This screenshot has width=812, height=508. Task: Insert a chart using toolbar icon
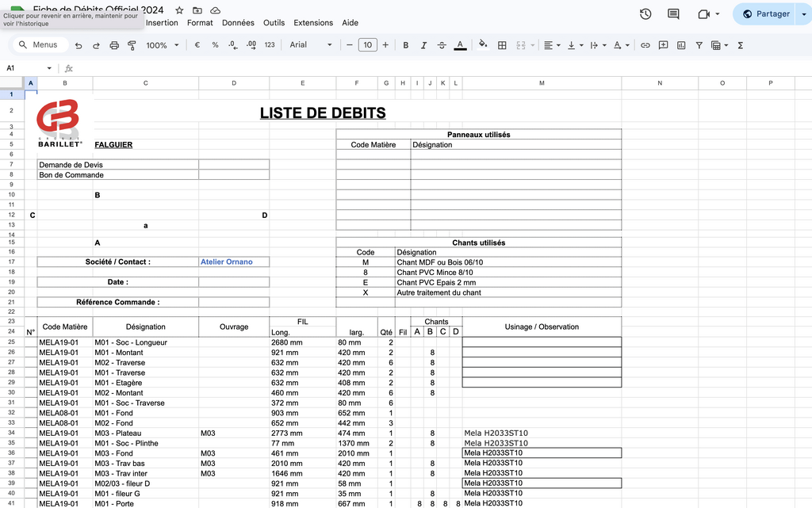[681, 45]
